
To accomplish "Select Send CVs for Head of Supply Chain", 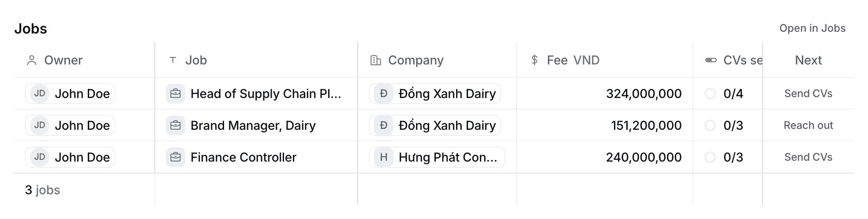I will pyautogui.click(x=808, y=94).
